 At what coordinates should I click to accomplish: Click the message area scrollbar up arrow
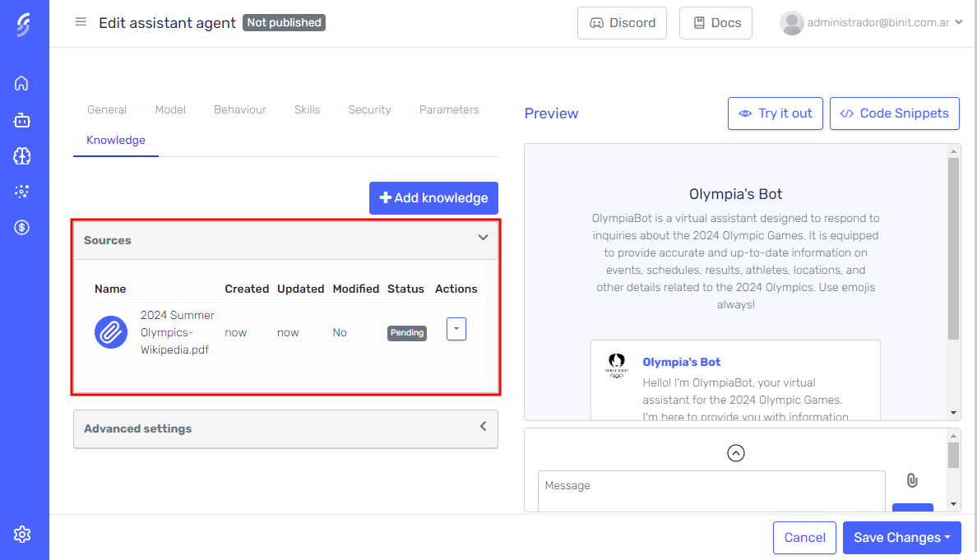click(953, 435)
